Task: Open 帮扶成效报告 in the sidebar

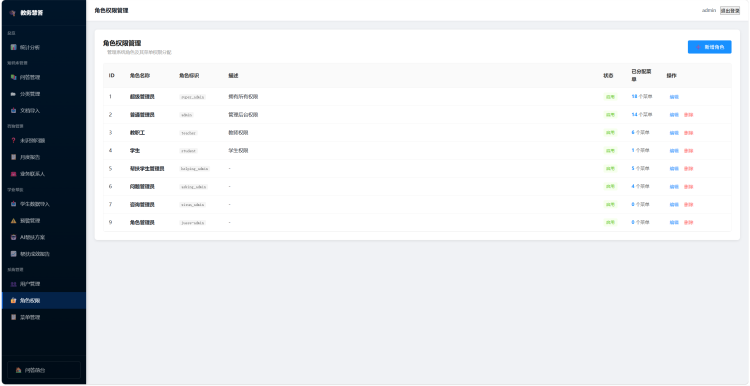Action: [x=44, y=254]
